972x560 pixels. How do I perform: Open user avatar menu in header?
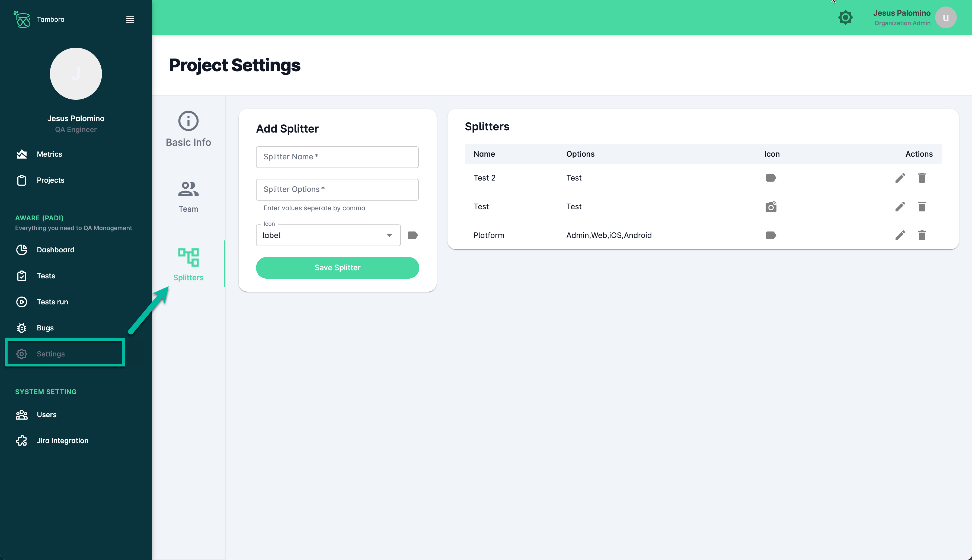(946, 18)
